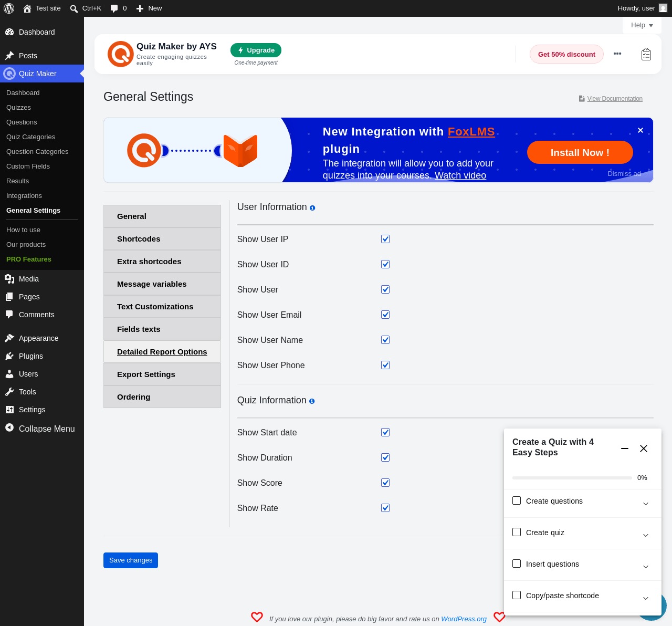The image size is (672, 626).
Task: Disable the Show Score checkbox
Action: click(385, 483)
